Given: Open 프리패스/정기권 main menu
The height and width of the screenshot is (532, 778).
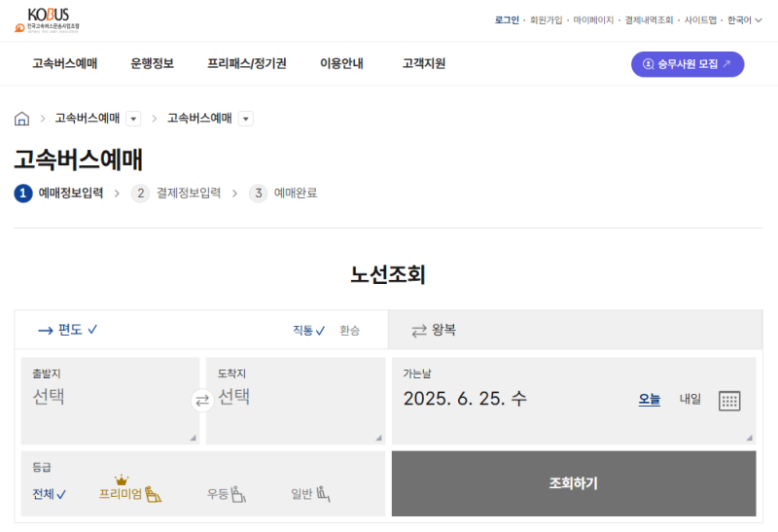Looking at the screenshot, I should pyautogui.click(x=247, y=63).
